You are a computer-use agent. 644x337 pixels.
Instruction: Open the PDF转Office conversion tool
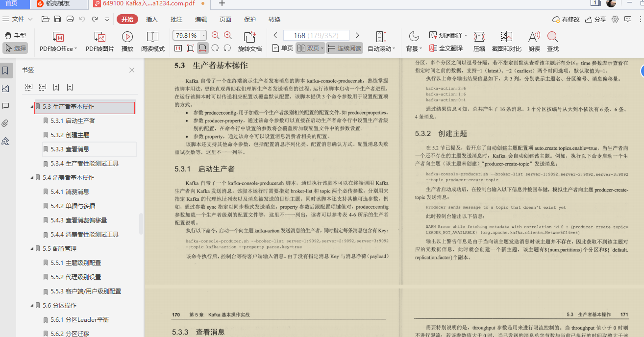tap(57, 42)
